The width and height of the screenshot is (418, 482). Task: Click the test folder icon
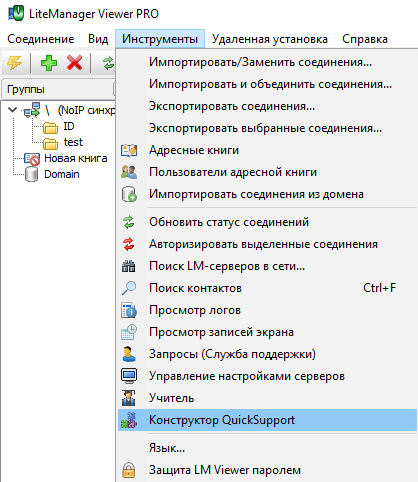pos(50,143)
